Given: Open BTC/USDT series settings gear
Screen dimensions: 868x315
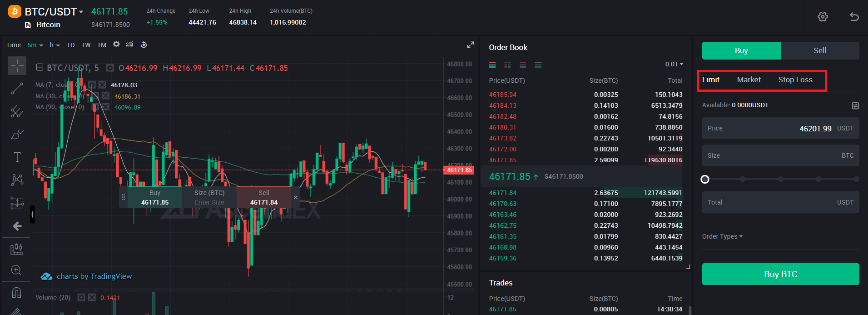Looking at the screenshot, I should 110,68.
